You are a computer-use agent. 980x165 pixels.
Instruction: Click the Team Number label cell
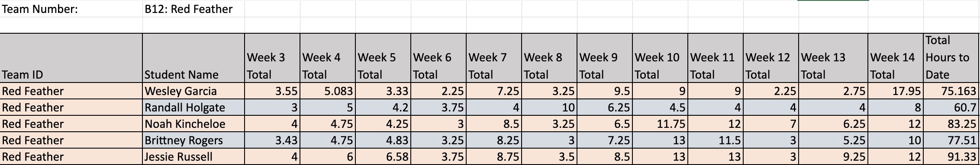point(71,9)
